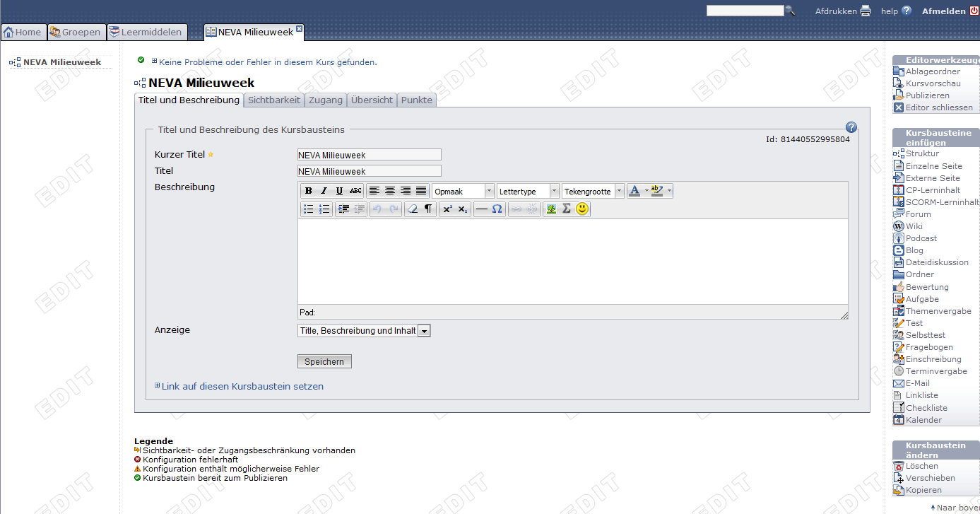Click the search magnifier icon
Viewport: 980px width, 514px height.
791,11
